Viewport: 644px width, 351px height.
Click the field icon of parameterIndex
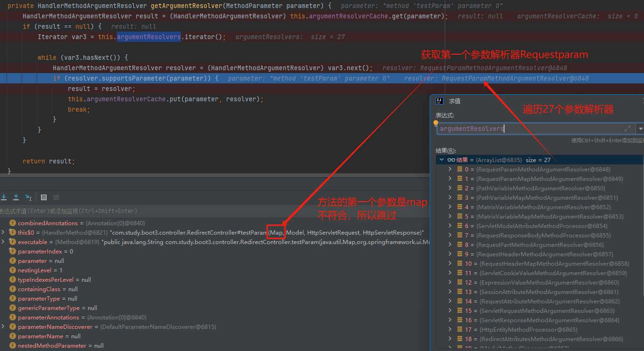[x=13, y=251]
